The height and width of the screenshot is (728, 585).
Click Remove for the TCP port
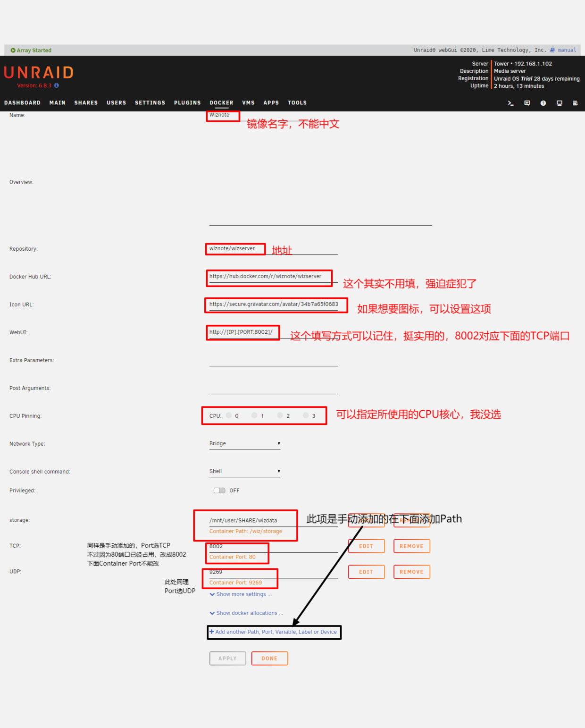pos(412,546)
